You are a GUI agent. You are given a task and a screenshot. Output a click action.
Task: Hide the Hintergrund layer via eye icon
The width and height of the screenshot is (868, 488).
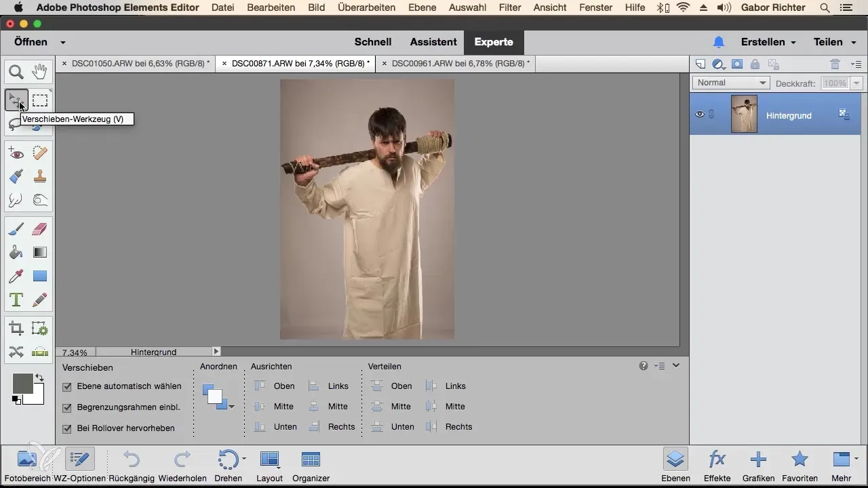700,115
